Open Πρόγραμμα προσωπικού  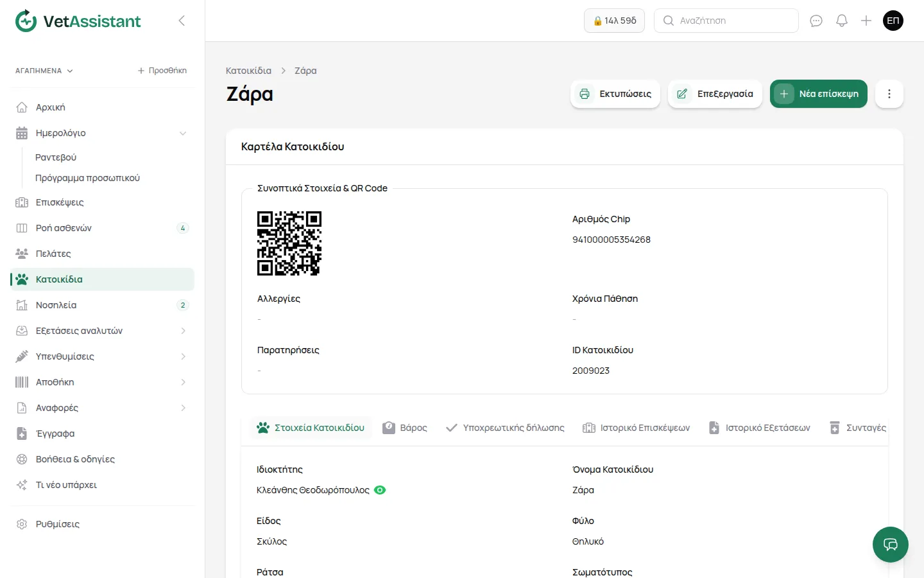click(87, 178)
